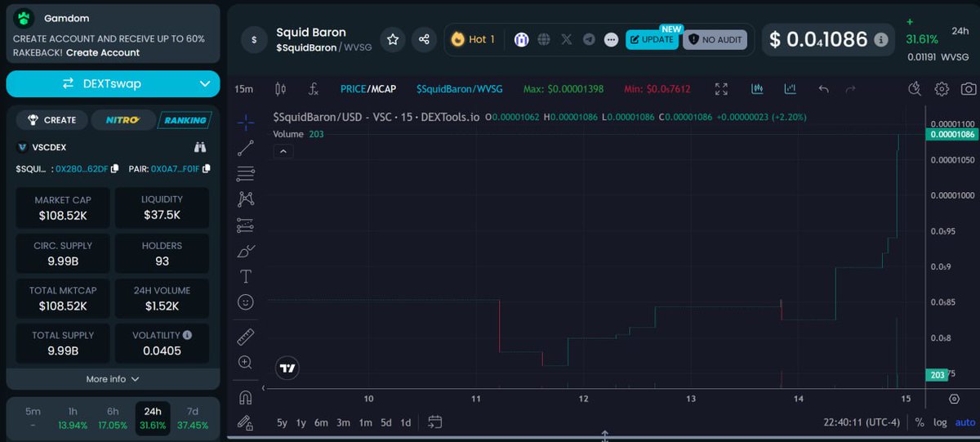Screen dimensions: 980x442
Task: Open the Telegram link icon
Action: [x=589, y=39]
